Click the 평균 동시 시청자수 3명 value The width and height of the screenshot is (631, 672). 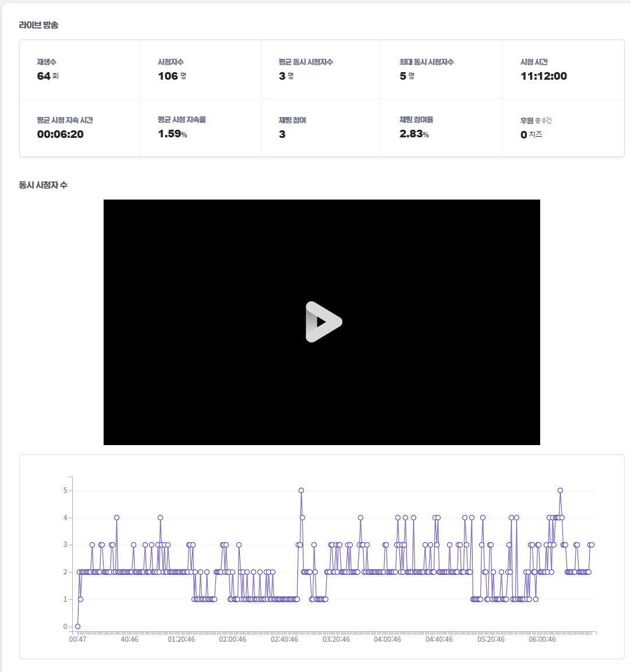click(x=286, y=76)
